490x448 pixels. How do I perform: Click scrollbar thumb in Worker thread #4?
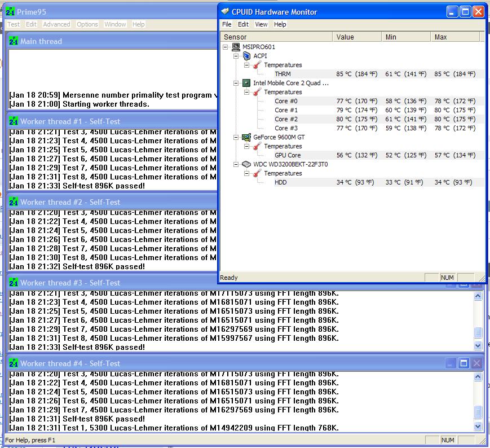[x=478, y=412]
